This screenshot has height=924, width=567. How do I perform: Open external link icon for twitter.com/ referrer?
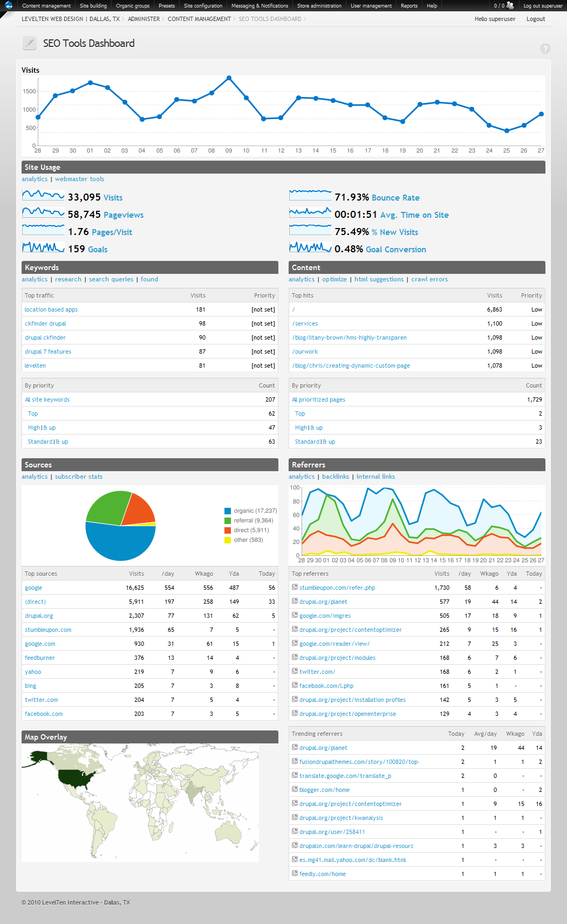[x=295, y=671]
